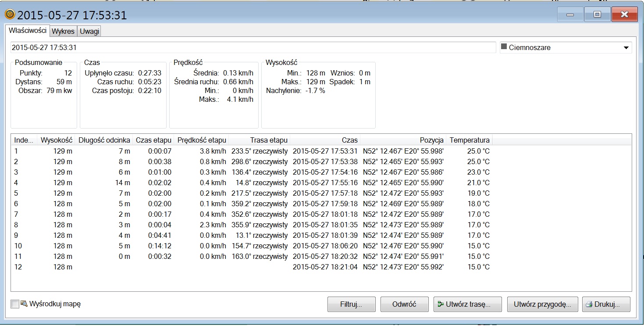This screenshot has height=326, width=644.
Task: Select the Właściwości tab
Action: [28, 31]
